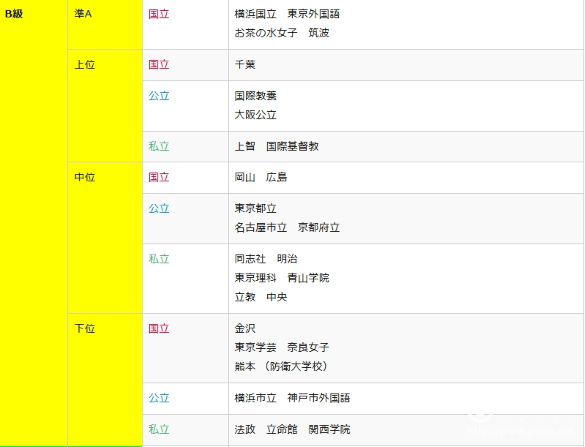Click the 上位 tier label
The height and width of the screenshot is (447, 585).
point(85,65)
